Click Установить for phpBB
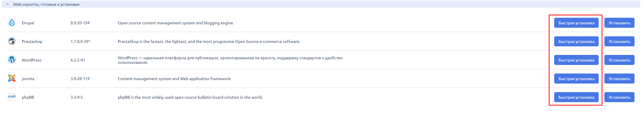The image size is (644, 113). pyautogui.click(x=619, y=97)
